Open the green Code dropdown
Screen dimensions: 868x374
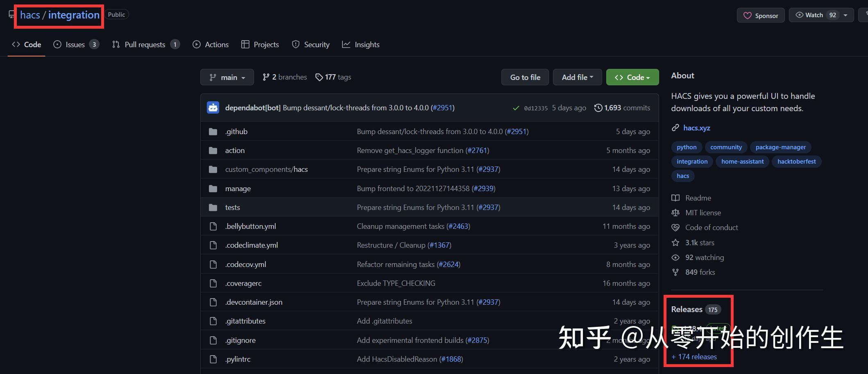click(632, 77)
